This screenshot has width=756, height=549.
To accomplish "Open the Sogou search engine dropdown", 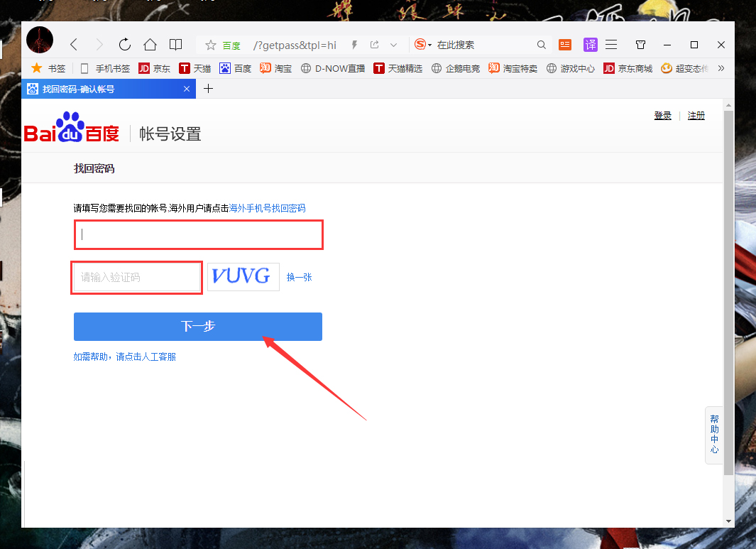I will (422, 44).
